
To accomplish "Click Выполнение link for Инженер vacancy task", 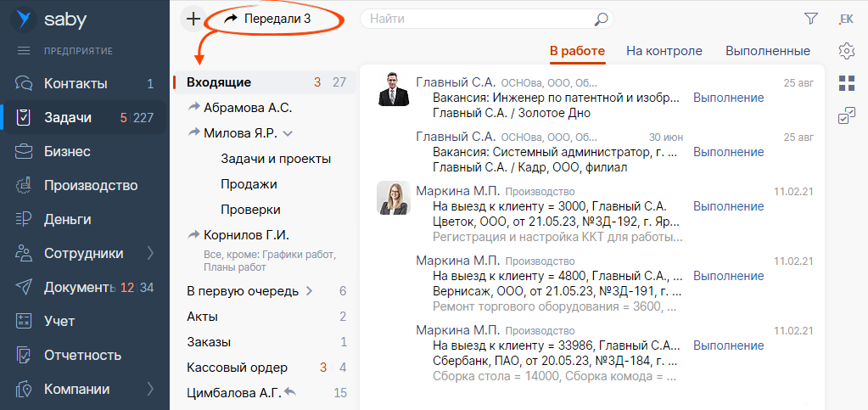I will 729,98.
